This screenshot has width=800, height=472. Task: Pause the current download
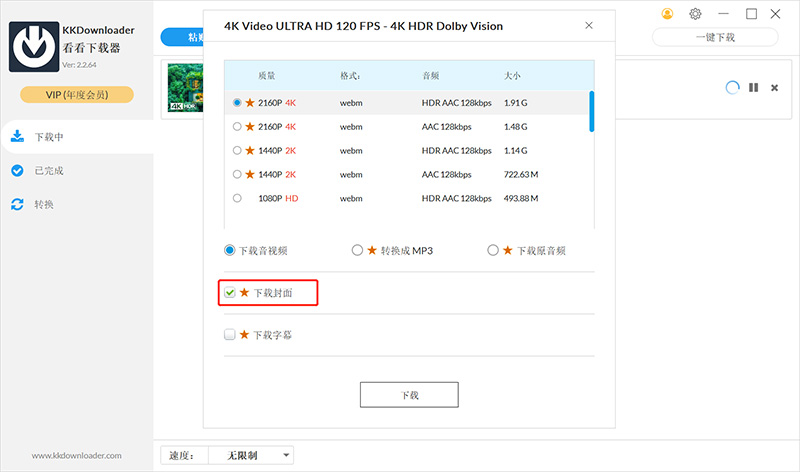pyautogui.click(x=753, y=88)
